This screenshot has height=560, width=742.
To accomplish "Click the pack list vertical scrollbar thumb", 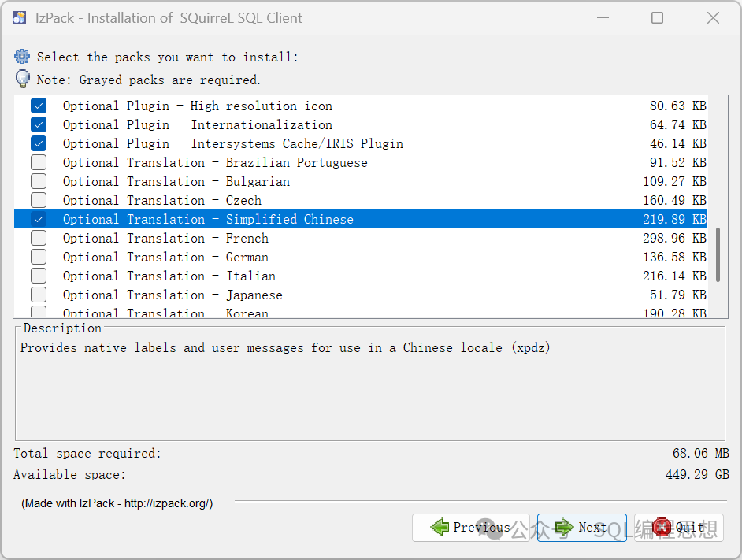I will 717,254.
